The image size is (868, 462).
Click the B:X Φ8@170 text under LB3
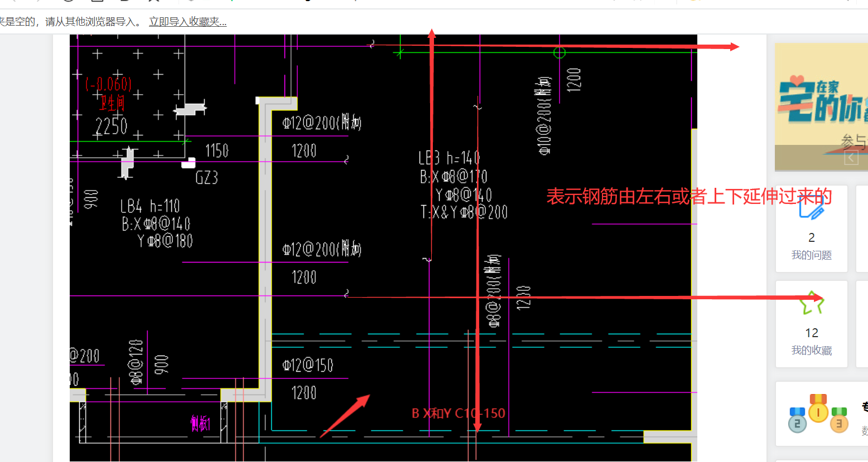(x=454, y=177)
